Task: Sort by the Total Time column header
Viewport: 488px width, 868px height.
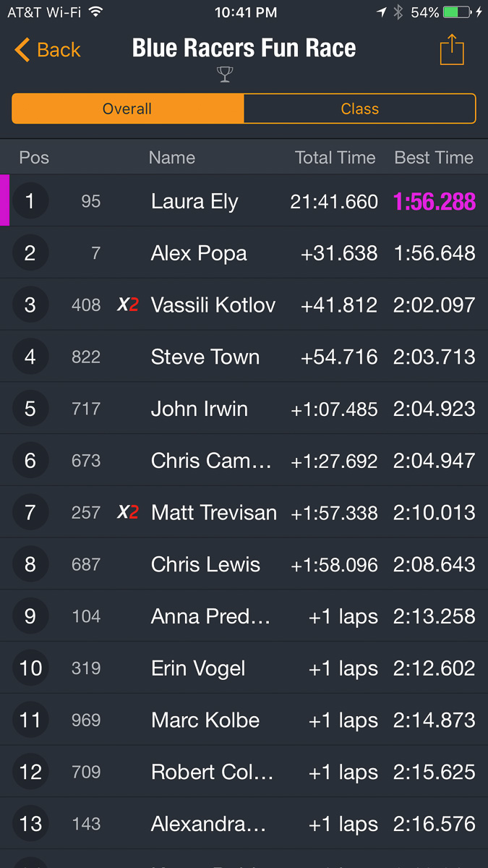Action: click(x=335, y=158)
